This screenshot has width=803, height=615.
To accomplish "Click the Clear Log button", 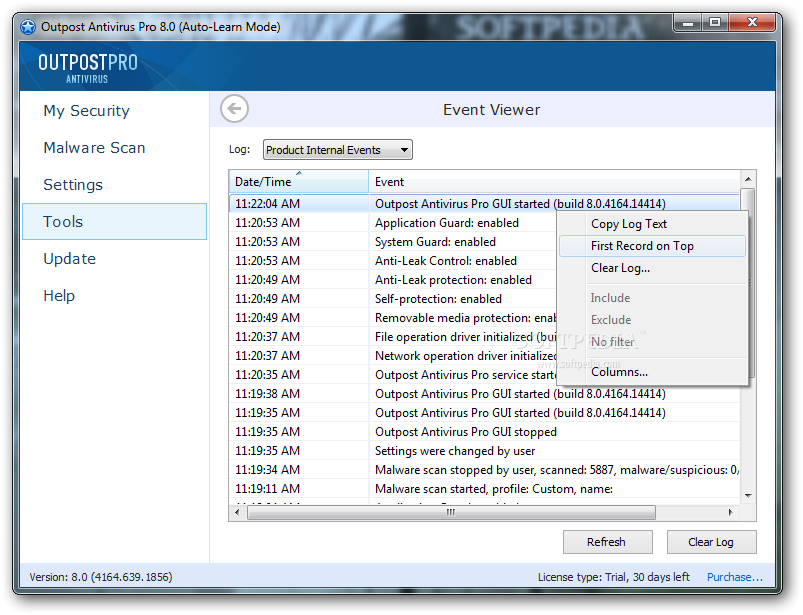I will tap(711, 542).
